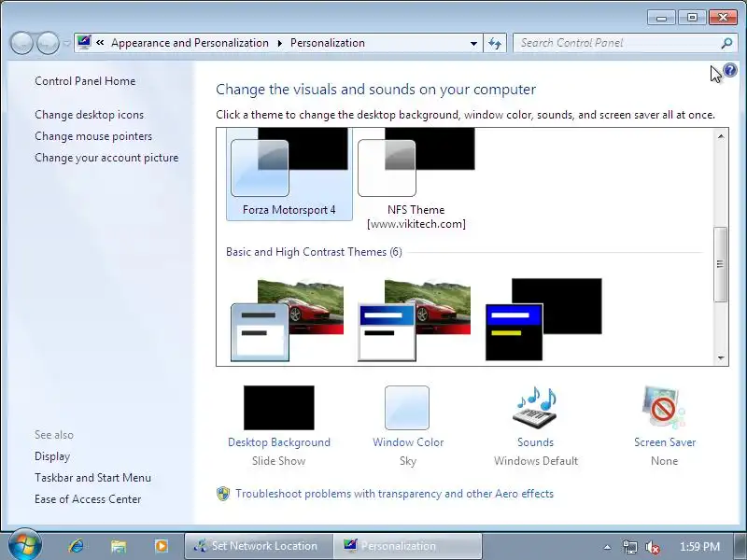Click the shield icon beside Troubleshoot link

(x=222, y=494)
